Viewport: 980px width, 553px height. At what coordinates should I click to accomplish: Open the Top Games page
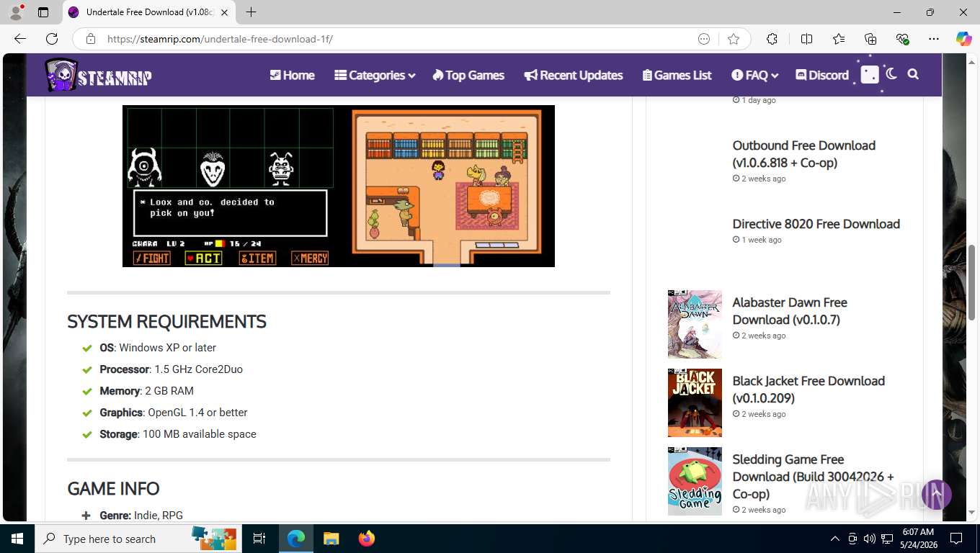click(x=468, y=75)
